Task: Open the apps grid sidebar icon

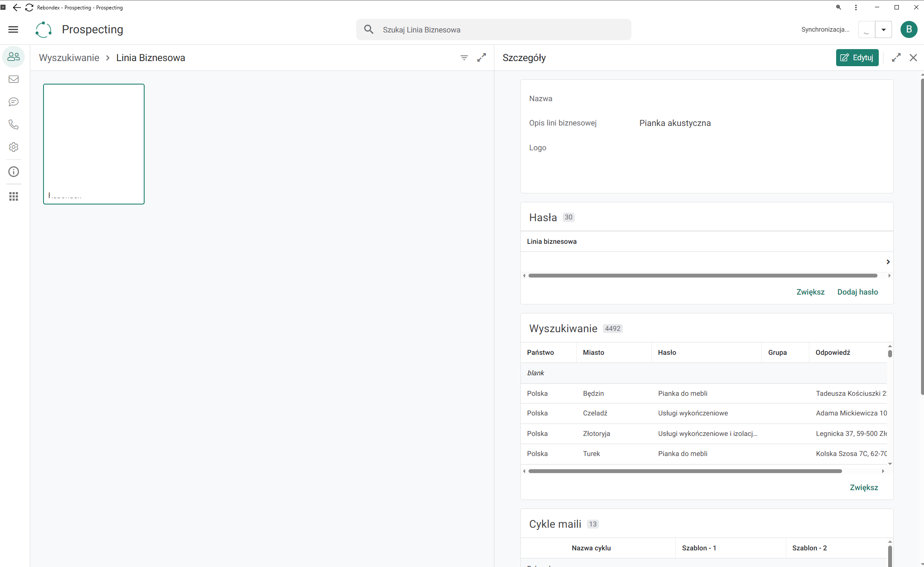Action: (14, 196)
